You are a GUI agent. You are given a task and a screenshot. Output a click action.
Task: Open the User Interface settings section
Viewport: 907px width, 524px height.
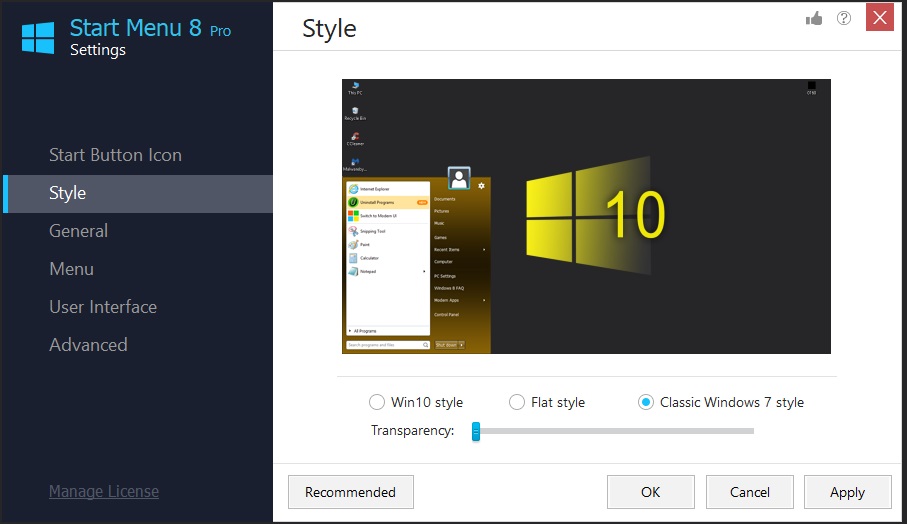(x=103, y=307)
